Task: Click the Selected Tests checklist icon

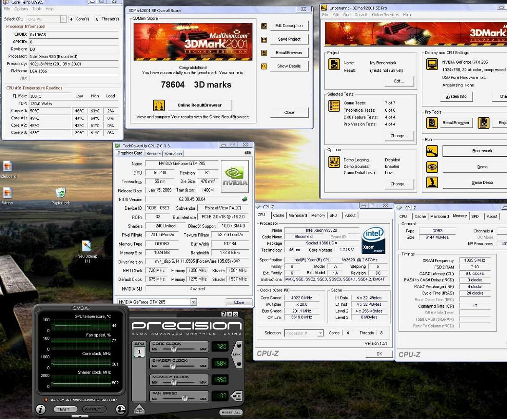Action: pyautogui.click(x=334, y=105)
